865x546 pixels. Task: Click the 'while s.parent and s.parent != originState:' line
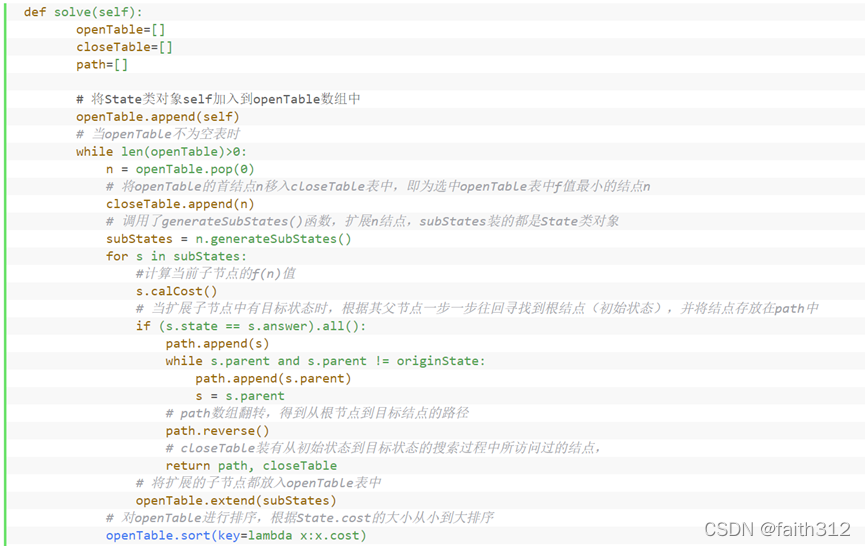point(325,361)
